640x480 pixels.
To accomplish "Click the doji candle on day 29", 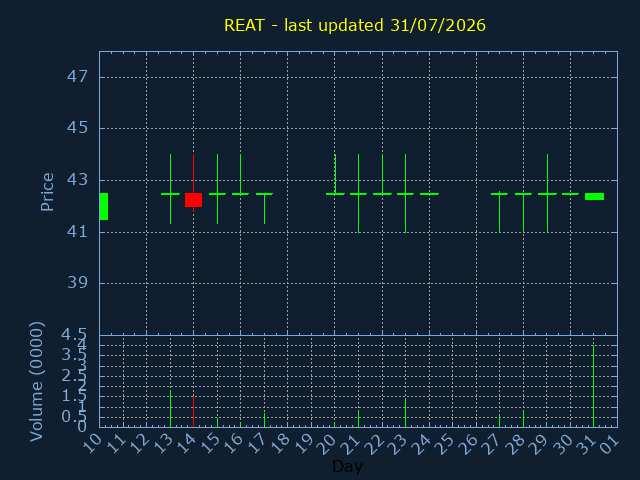I will point(547,193).
